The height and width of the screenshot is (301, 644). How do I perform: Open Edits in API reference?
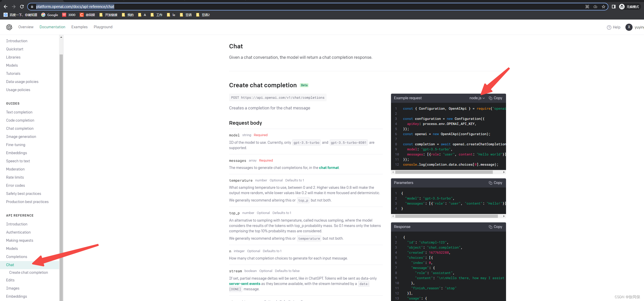click(10, 280)
